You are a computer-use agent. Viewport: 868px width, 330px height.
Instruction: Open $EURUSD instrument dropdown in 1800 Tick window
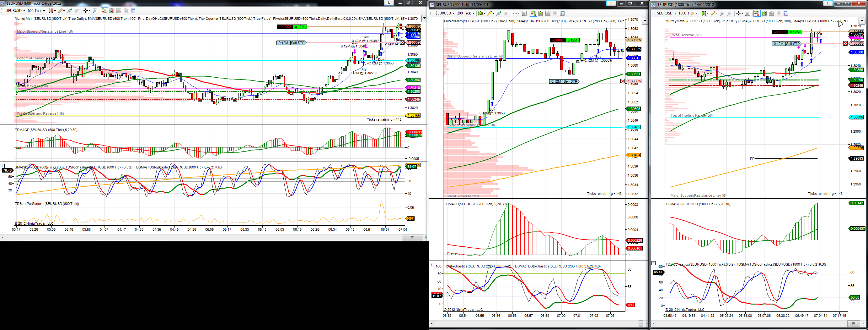coord(667,13)
